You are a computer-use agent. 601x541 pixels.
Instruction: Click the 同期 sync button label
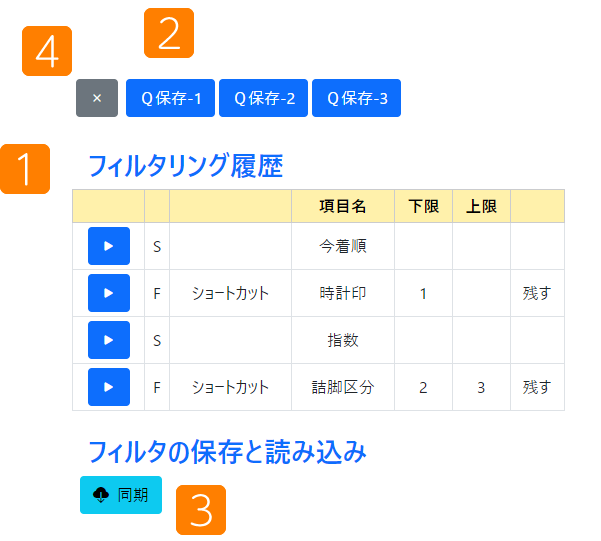(x=133, y=495)
